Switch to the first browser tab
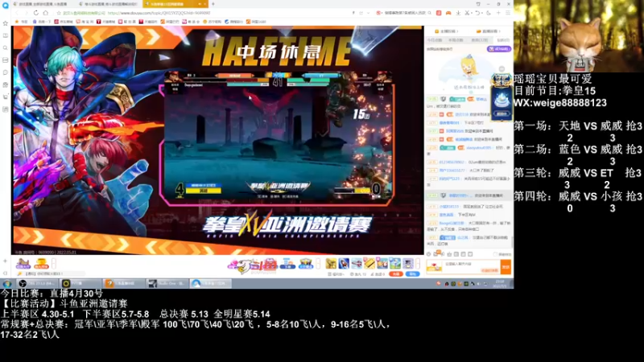644x362 pixels. 43,4
